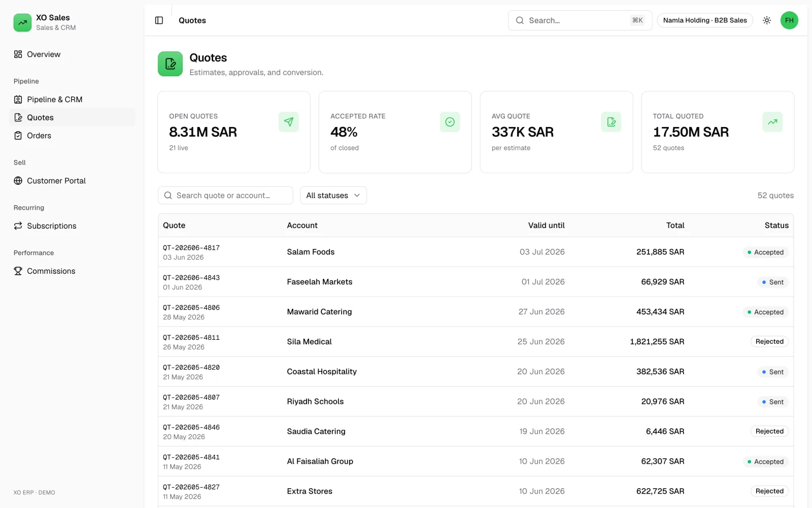Open the Namla Holding · B2B Sales switcher
This screenshot has width=812, height=508.
point(705,20)
